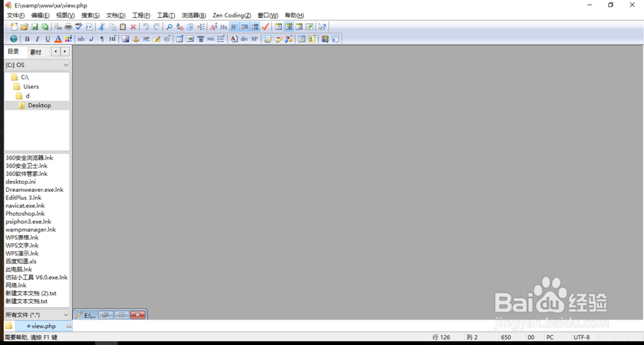Click the globe browser preview icon

coord(14,39)
